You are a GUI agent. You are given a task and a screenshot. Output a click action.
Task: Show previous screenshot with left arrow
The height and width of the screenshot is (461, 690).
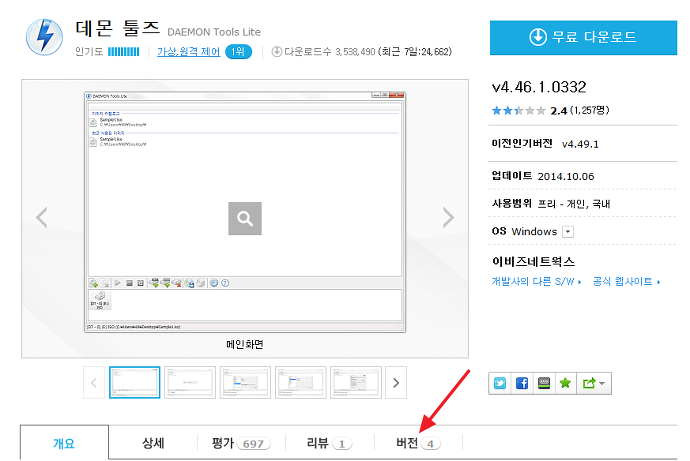42,217
